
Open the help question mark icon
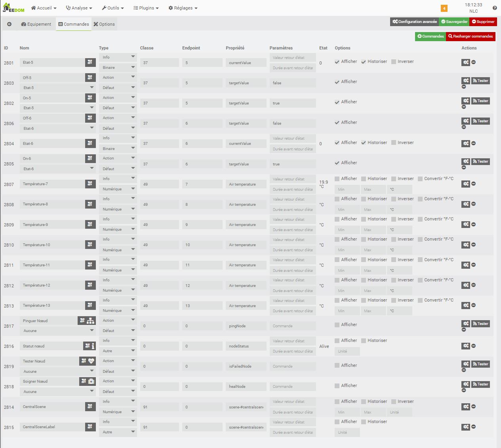click(495, 8)
